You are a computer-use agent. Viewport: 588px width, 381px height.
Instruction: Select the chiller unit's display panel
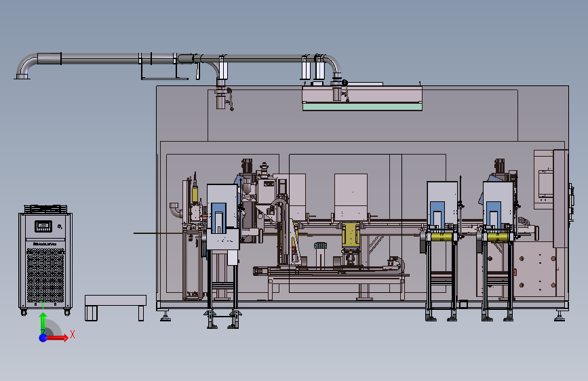[x=43, y=226]
